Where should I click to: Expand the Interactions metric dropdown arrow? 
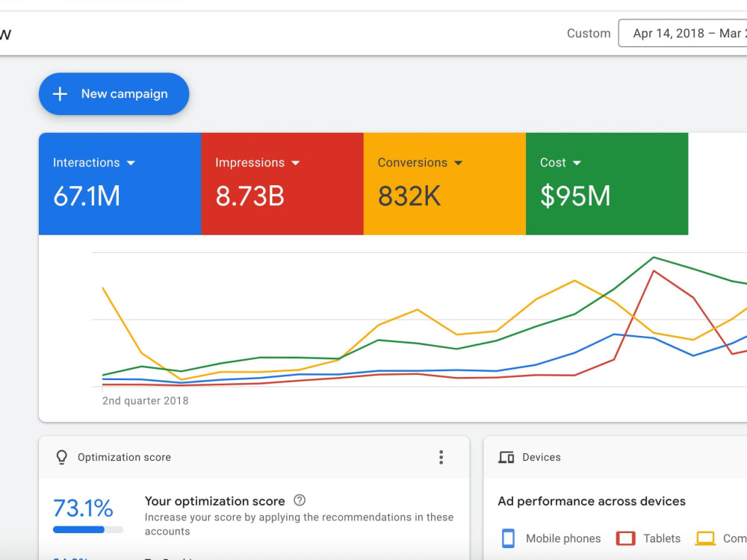(131, 163)
